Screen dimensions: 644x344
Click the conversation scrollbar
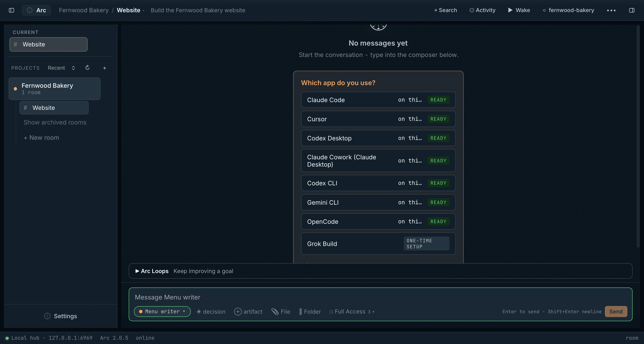tap(638, 136)
